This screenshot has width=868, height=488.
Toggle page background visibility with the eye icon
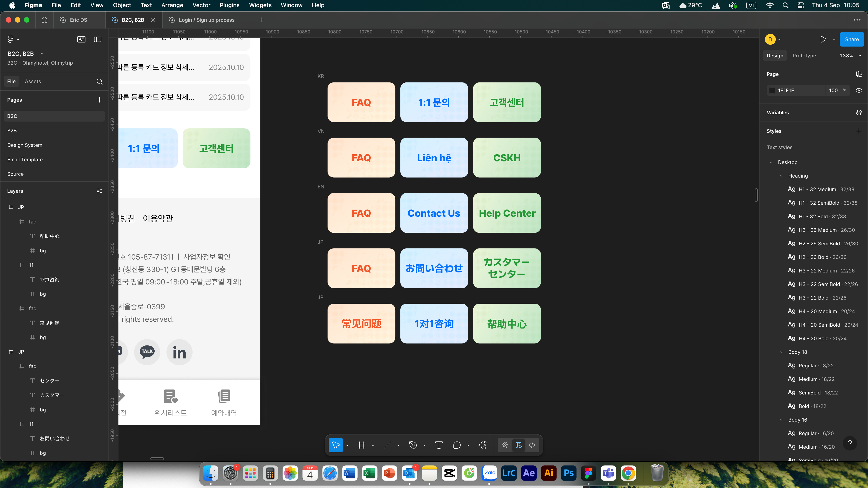point(859,90)
